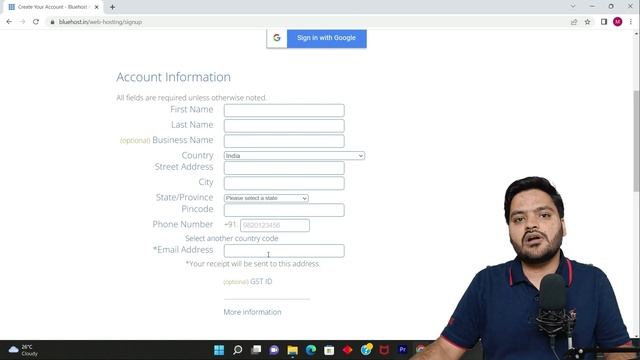Open the browser side panel icon
This screenshot has width=640, height=360.
point(604,22)
